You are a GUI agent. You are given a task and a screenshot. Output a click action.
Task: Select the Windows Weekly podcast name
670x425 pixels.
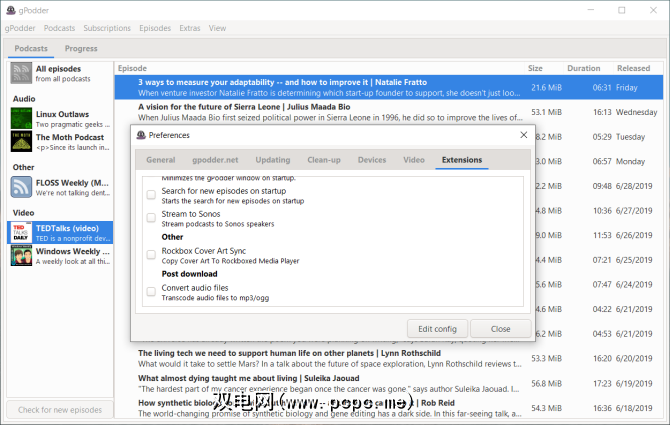click(x=73, y=251)
